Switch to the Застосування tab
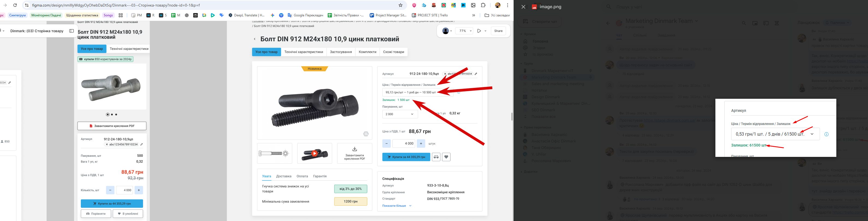Viewport: 868px width, 221px height. 341,52
